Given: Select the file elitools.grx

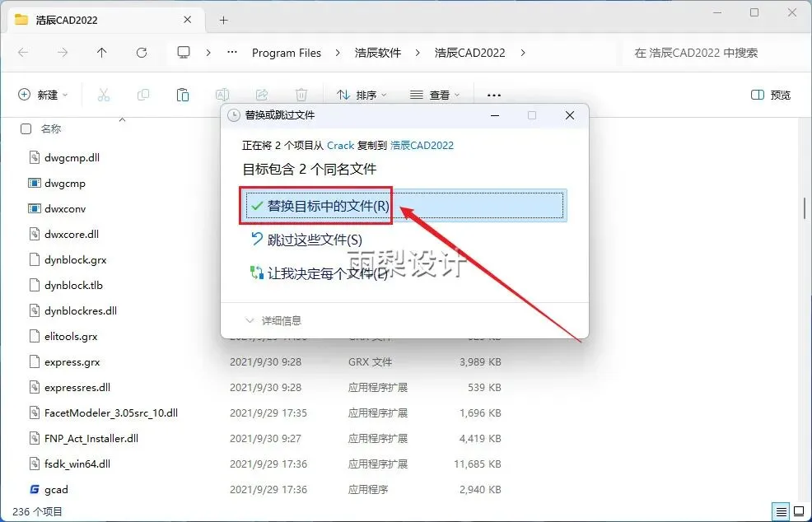Looking at the screenshot, I should (x=71, y=336).
